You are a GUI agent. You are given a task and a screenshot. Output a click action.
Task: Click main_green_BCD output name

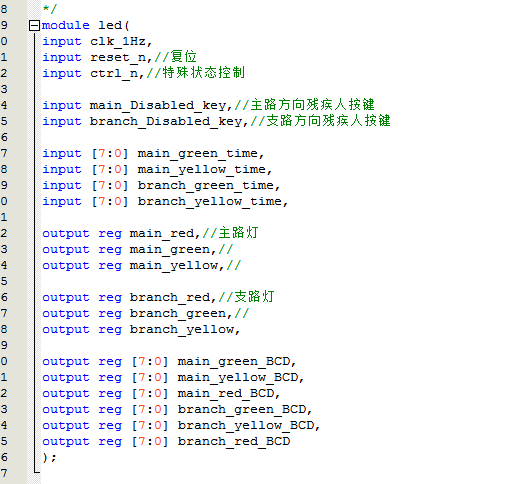(234, 362)
